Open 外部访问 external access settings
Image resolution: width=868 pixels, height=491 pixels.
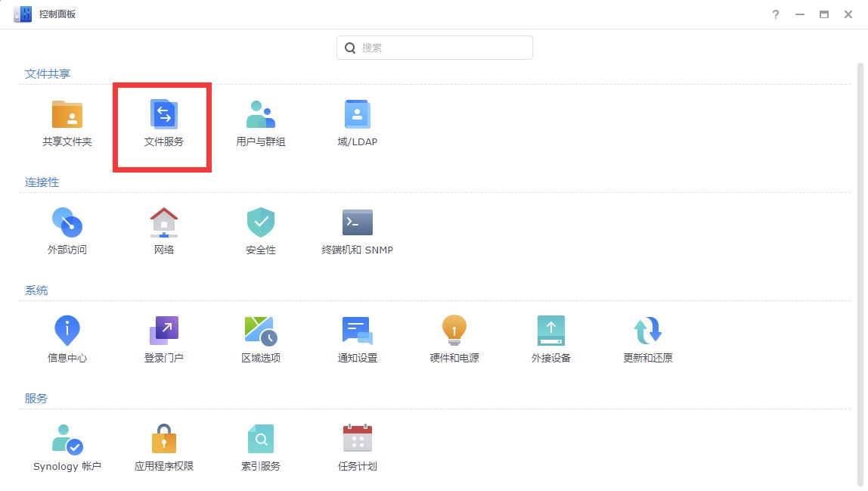point(67,233)
